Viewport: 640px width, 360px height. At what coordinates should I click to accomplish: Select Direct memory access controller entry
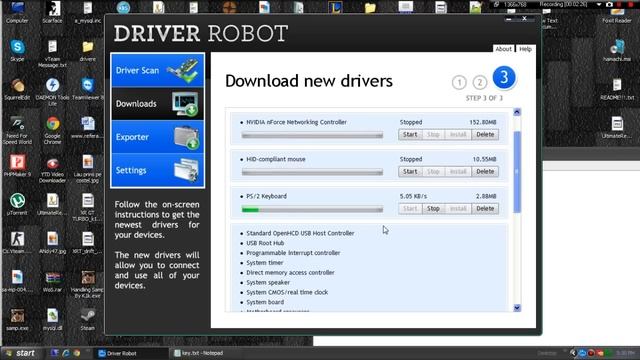coord(290,272)
